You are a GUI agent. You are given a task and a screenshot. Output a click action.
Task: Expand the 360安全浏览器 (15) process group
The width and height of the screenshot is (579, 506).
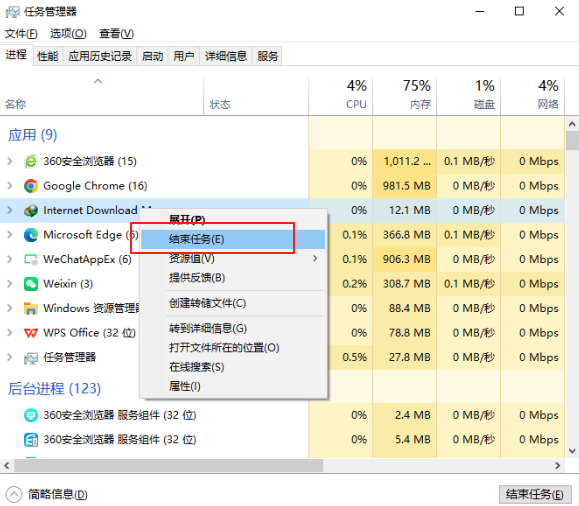tap(10, 161)
